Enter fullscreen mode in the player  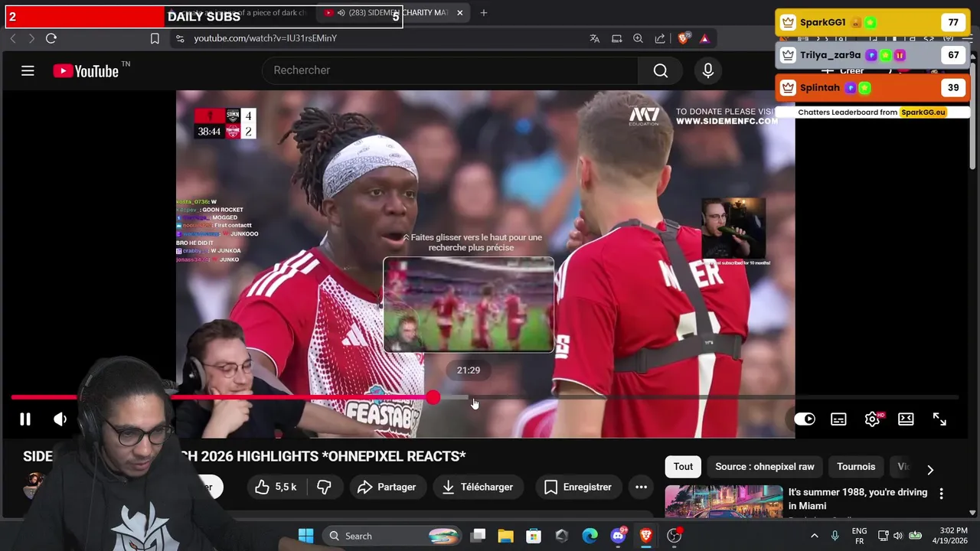tap(939, 419)
